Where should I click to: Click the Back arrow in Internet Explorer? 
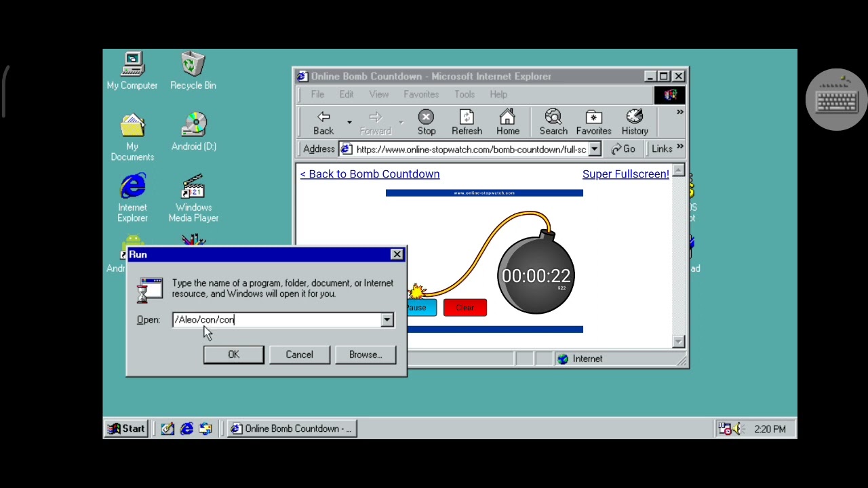point(323,123)
